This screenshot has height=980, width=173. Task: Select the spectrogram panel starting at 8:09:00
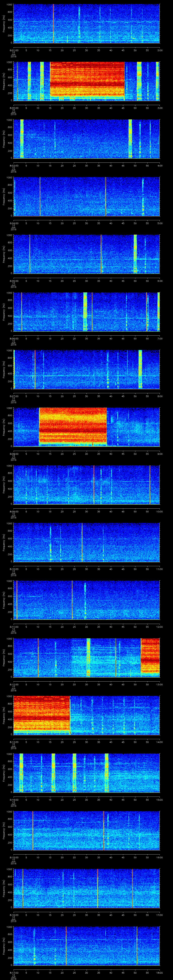[86, 484]
